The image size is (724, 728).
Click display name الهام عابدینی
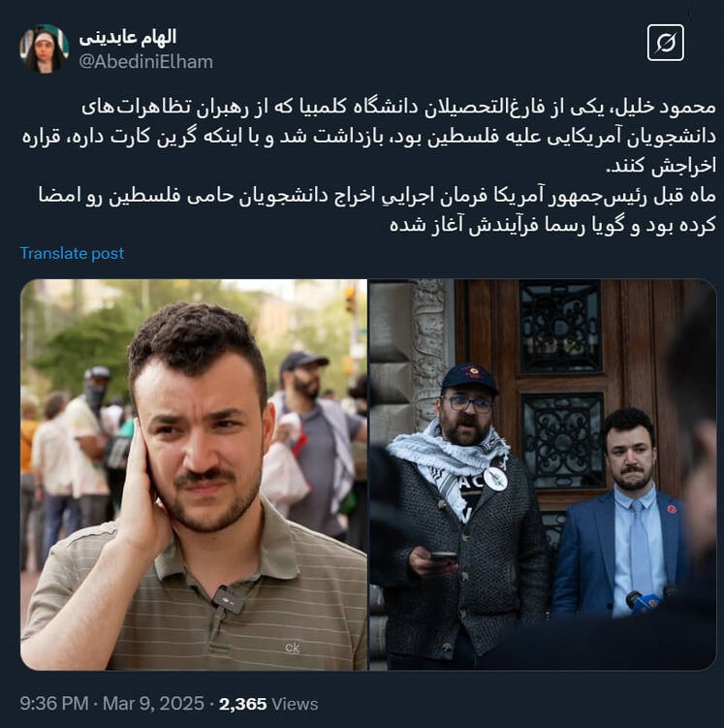[x=128, y=37]
